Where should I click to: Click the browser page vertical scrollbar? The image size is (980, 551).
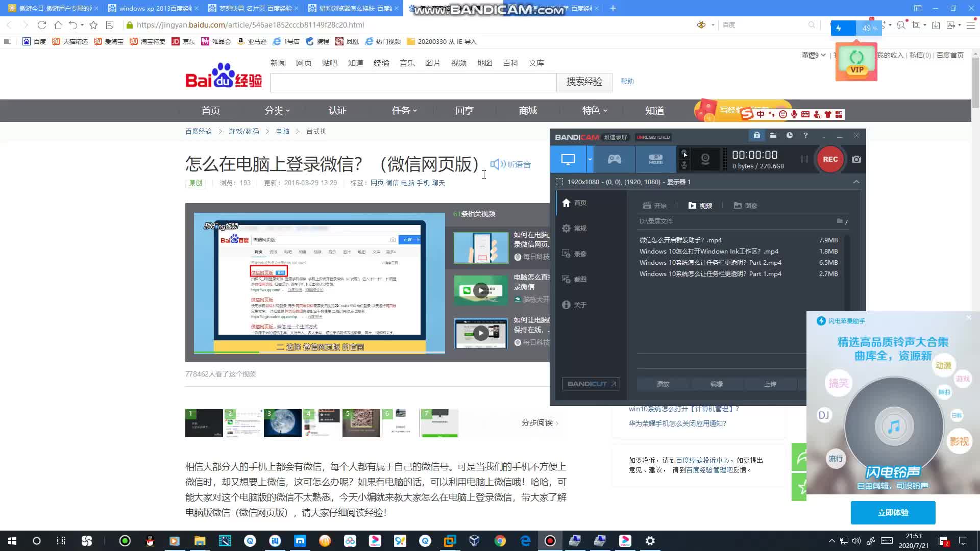click(x=975, y=82)
